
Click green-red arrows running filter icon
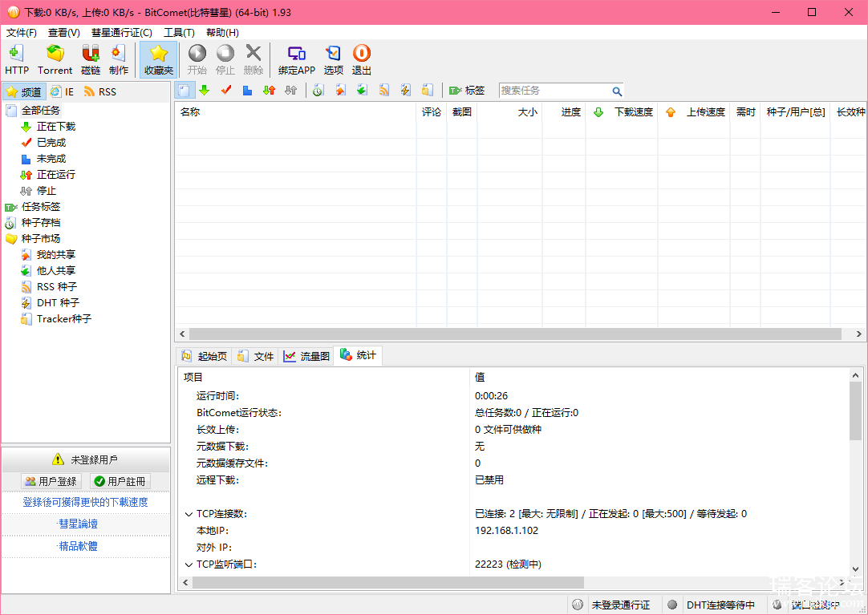(x=270, y=90)
